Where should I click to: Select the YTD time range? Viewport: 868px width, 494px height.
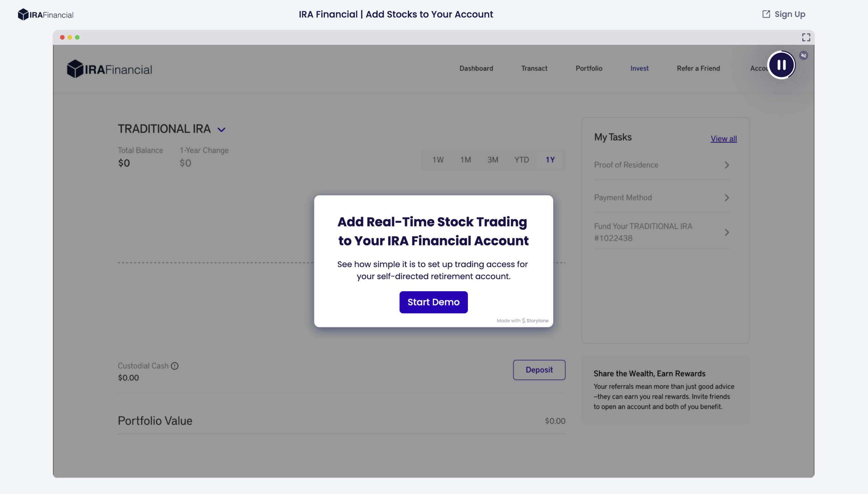[521, 160]
